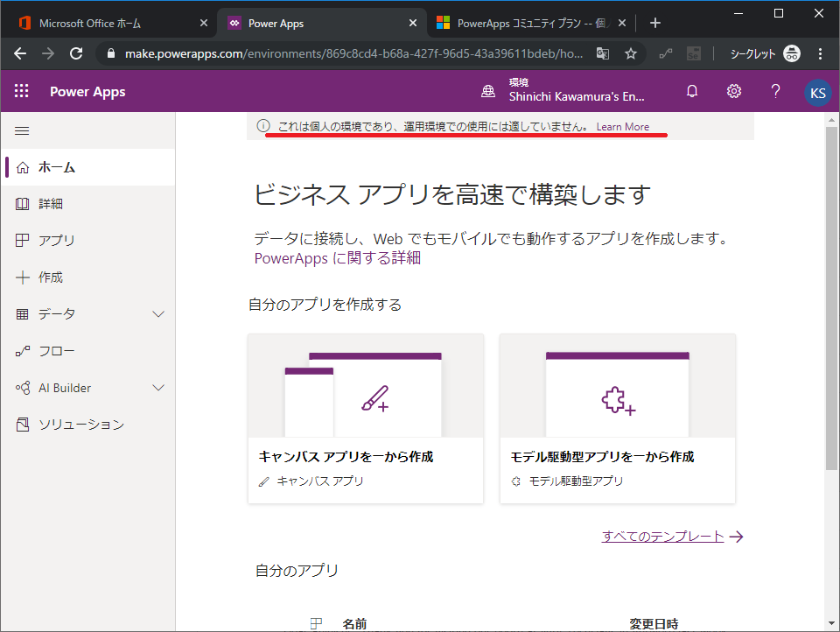Click the notifications bell icon

(x=692, y=91)
